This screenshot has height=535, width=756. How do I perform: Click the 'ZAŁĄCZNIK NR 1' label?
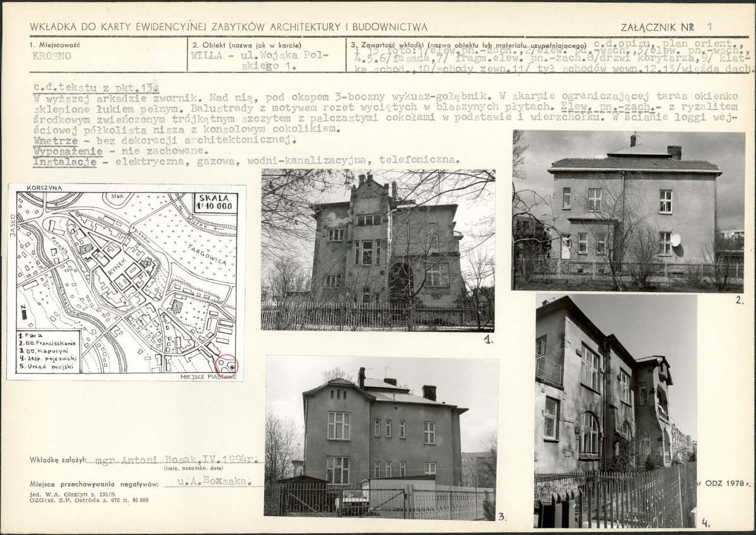pos(667,27)
